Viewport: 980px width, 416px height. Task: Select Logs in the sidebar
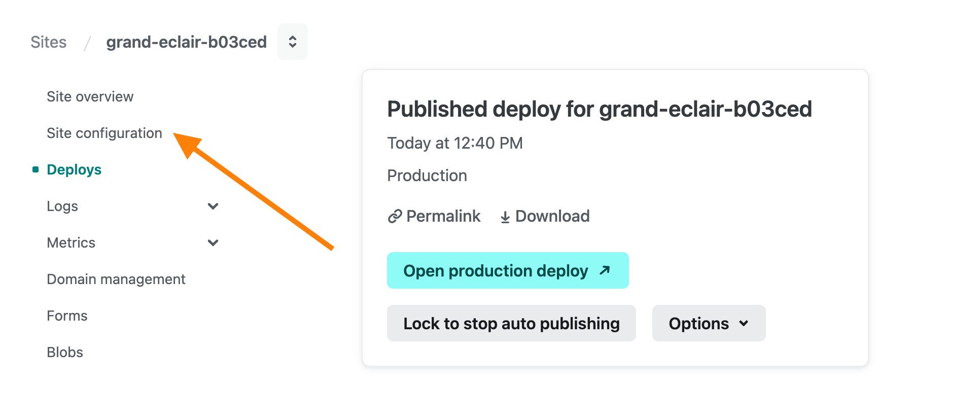pyautogui.click(x=62, y=206)
